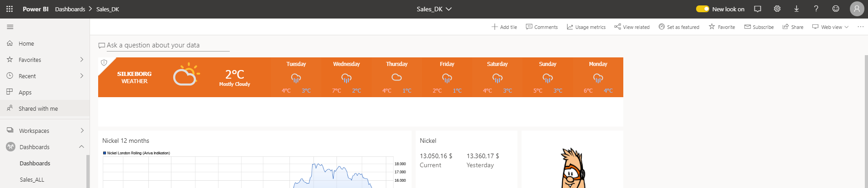Click the more options ellipsis icon
Image resolution: width=868 pixels, height=188 pixels.
click(860, 27)
